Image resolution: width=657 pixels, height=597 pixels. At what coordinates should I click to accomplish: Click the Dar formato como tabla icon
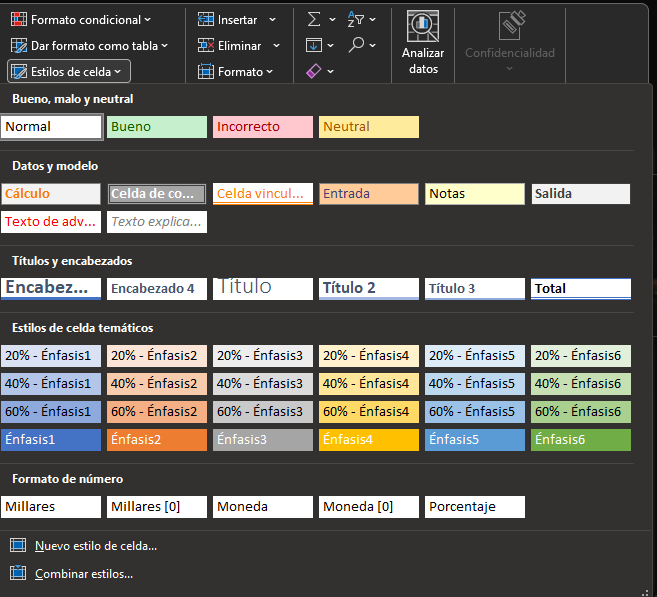click(x=19, y=46)
